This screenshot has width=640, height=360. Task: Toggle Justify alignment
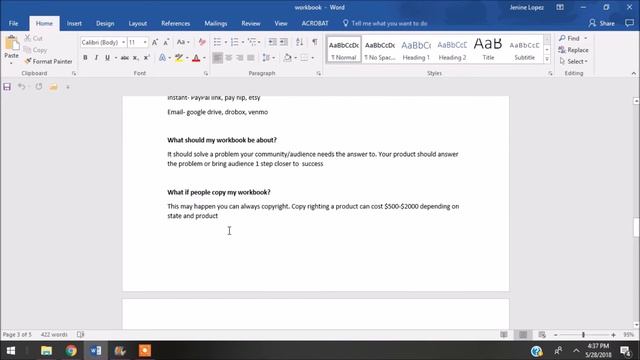(251, 58)
